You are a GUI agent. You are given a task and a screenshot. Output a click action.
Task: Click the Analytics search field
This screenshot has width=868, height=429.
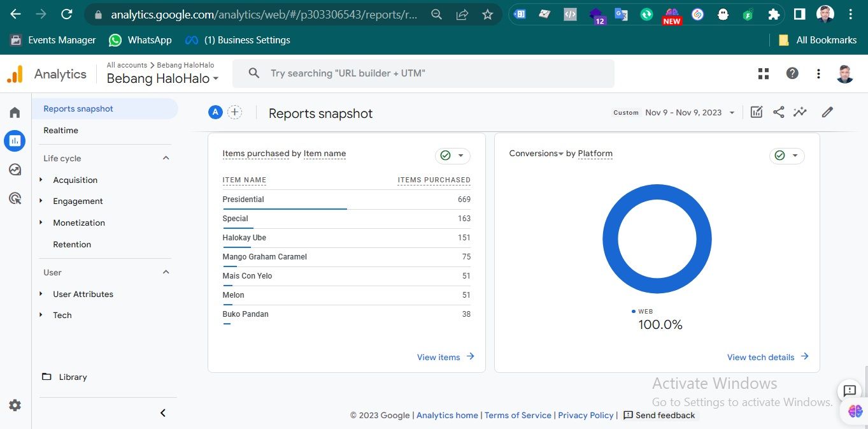click(423, 73)
